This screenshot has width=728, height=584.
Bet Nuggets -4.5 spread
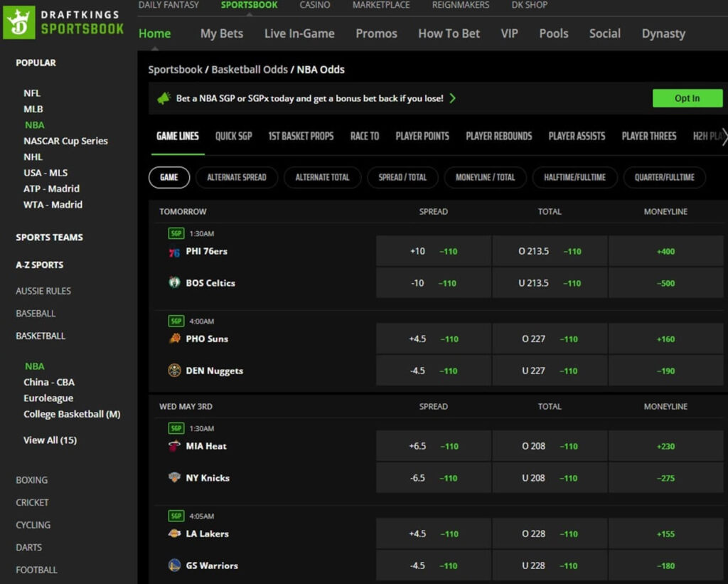tap(434, 371)
